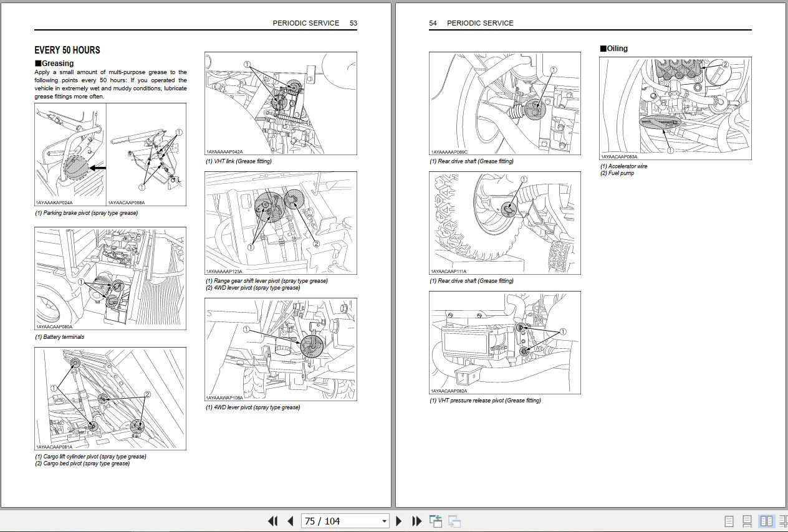Go to the first page
The height and width of the screenshot is (532, 788).
coord(272,521)
